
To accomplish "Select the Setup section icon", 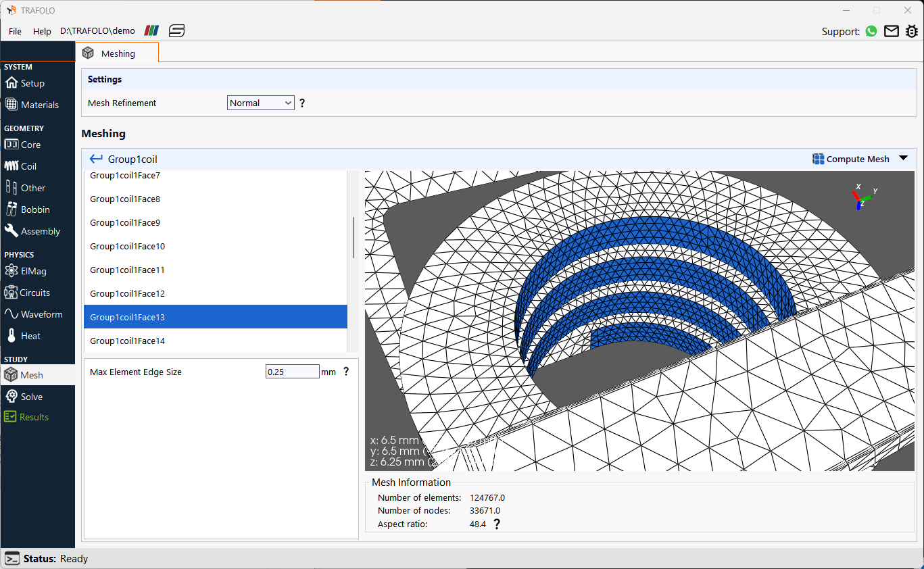I will (13, 82).
